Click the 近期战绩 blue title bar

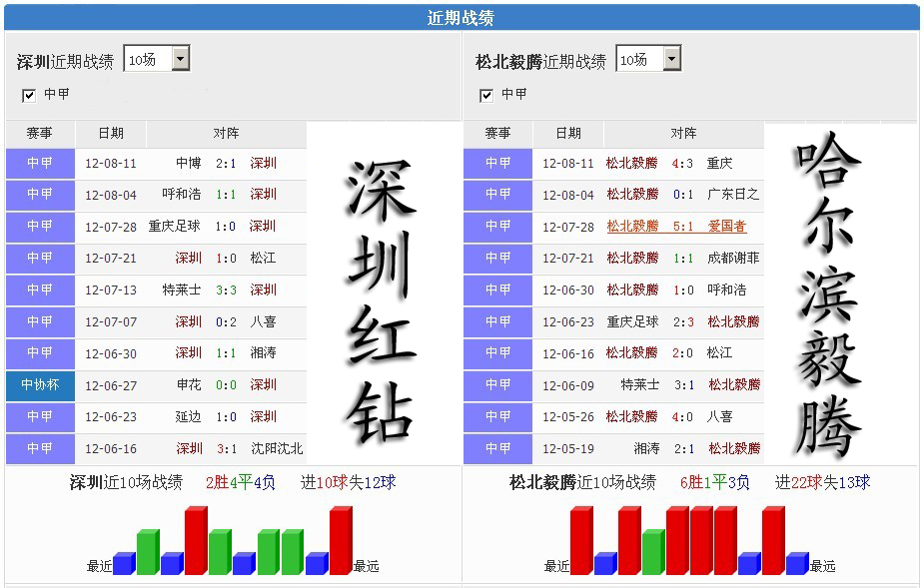pyautogui.click(x=461, y=18)
